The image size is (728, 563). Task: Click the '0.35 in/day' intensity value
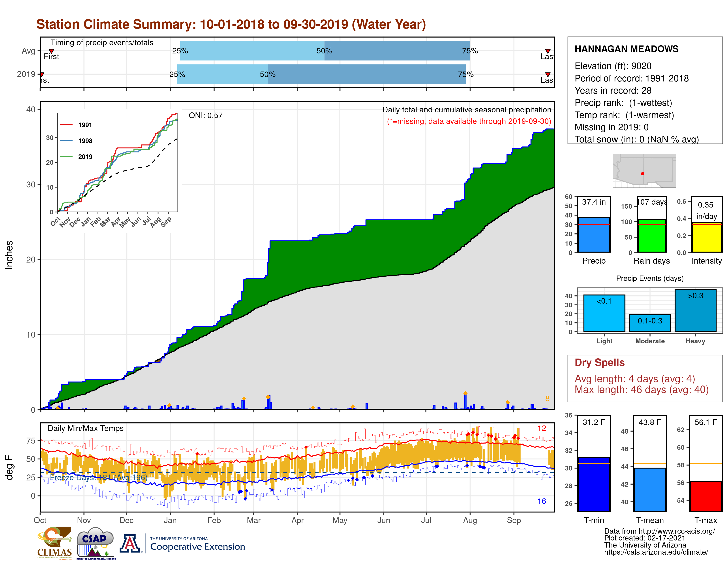pyautogui.click(x=706, y=210)
